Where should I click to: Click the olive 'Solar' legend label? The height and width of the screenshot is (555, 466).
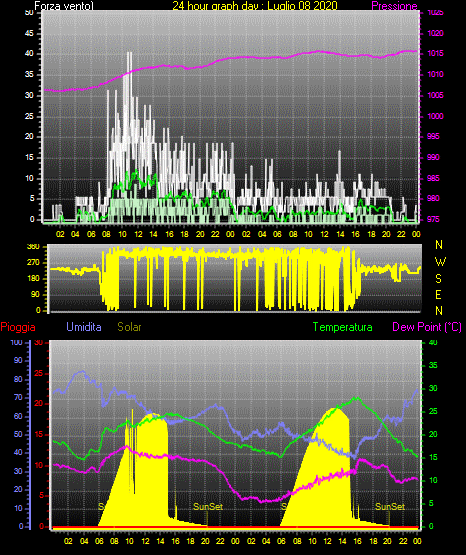[129, 327]
